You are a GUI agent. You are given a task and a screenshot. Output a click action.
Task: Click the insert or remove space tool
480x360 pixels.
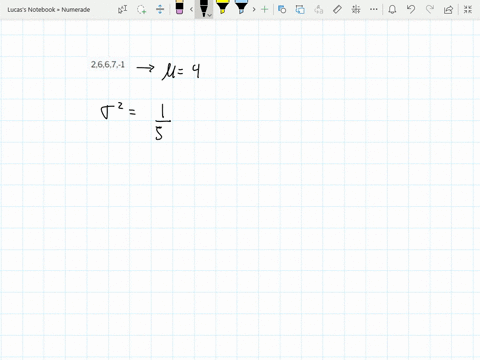pyautogui.click(x=160, y=9)
